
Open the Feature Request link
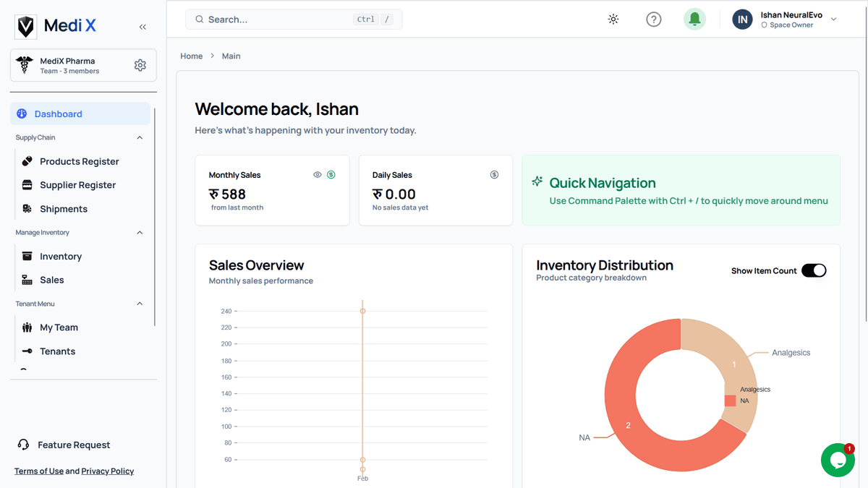[x=75, y=445]
